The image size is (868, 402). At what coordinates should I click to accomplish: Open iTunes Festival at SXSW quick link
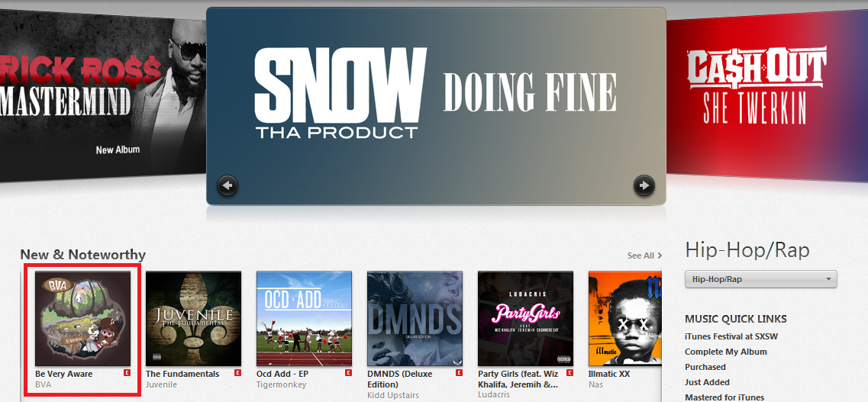click(731, 336)
